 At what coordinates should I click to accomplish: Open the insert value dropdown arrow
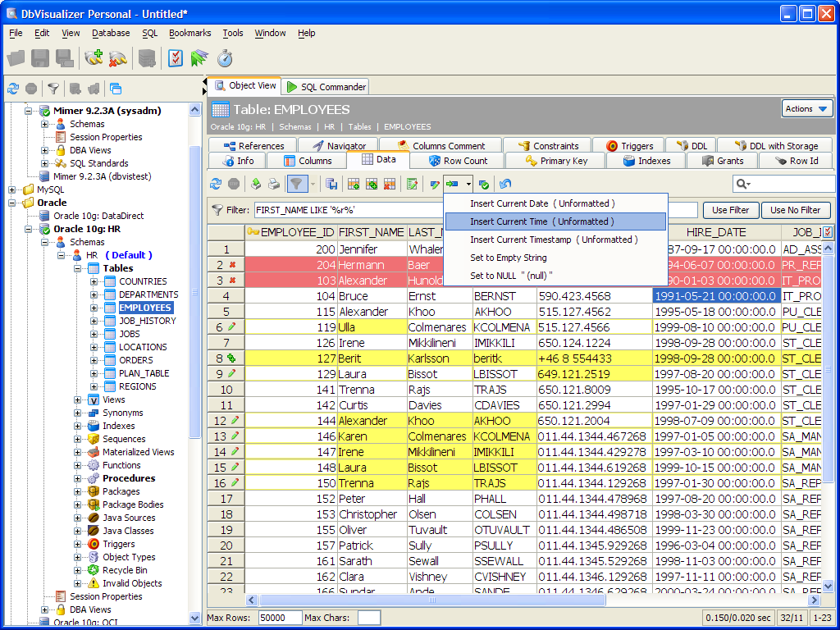tap(468, 185)
